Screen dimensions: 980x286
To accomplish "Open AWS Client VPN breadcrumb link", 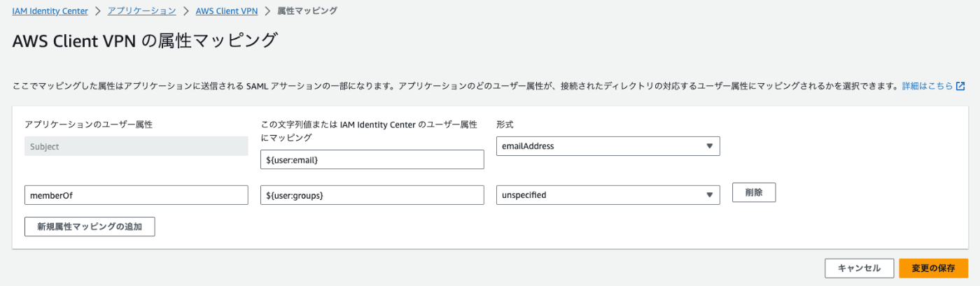I will [x=227, y=11].
